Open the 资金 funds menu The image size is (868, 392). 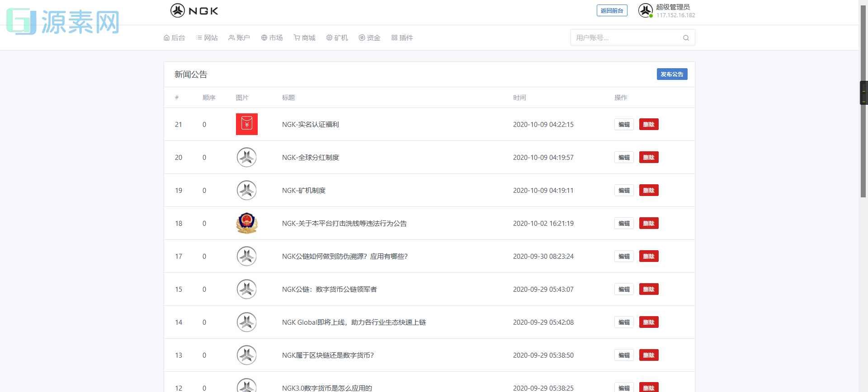tap(369, 38)
